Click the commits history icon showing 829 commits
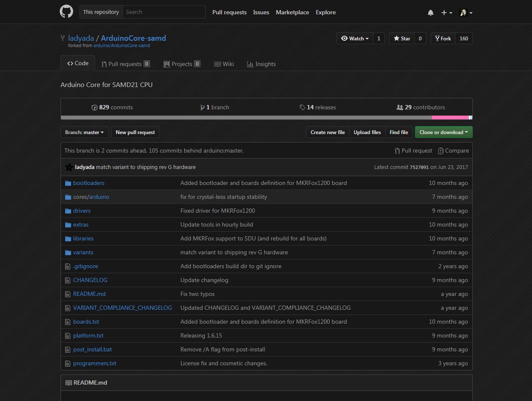 (95, 107)
